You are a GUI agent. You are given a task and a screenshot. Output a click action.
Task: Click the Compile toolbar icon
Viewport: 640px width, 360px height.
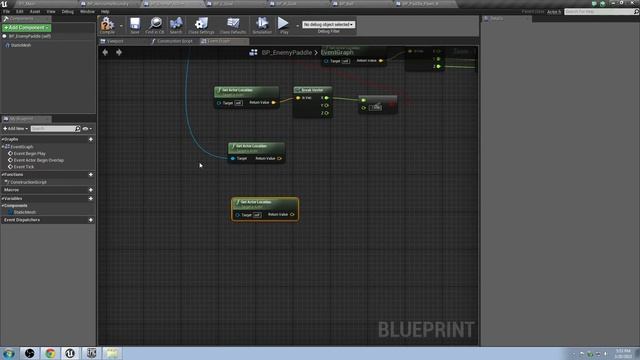(107, 24)
